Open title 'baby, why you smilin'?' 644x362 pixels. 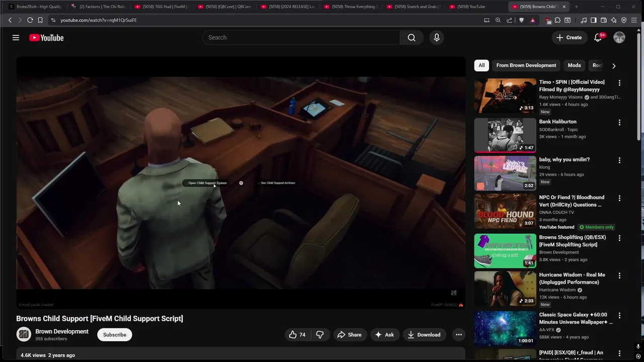pos(565,159)
